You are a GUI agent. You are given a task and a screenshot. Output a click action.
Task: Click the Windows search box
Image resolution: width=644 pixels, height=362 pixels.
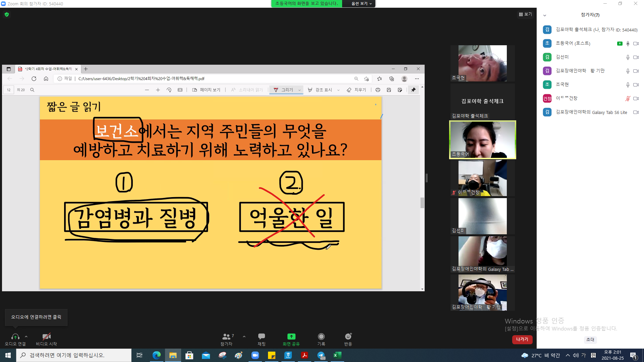coord(74,355)
